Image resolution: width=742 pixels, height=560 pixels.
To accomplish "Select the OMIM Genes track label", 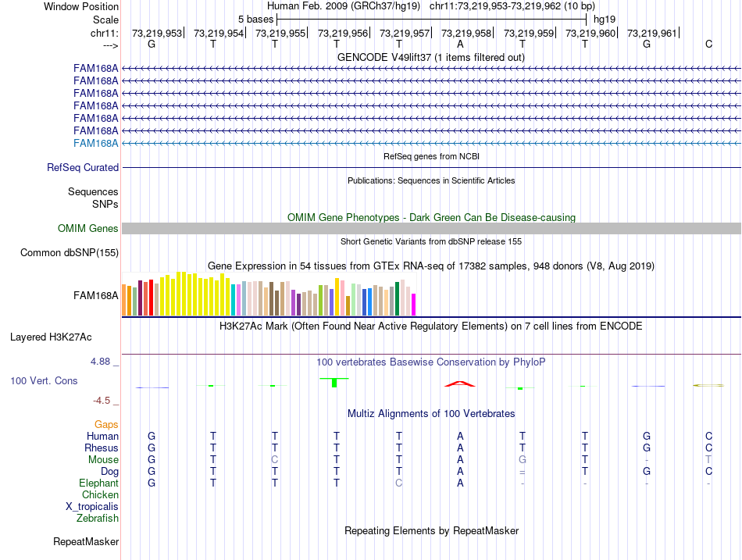I will click(x=87, y=229).
